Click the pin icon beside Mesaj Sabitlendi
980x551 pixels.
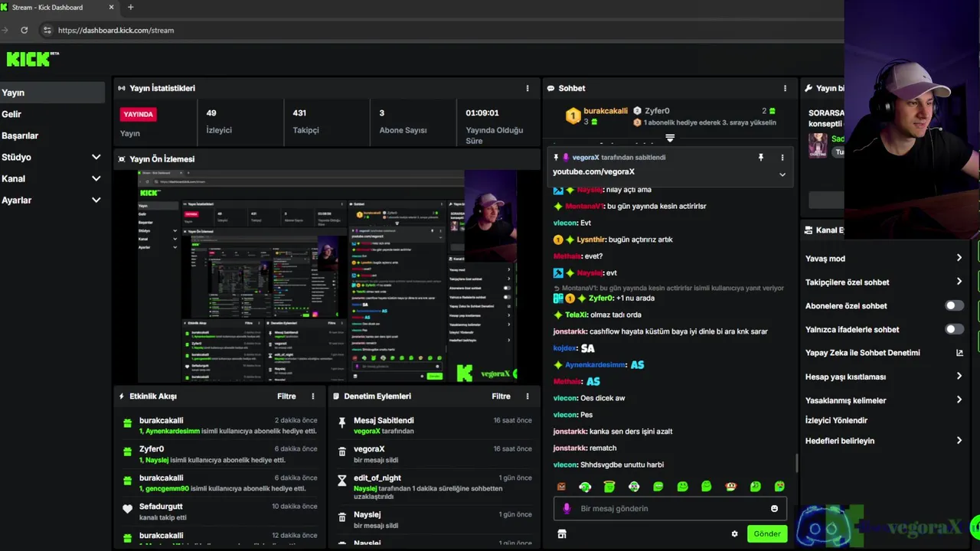[x=341, y=421]
